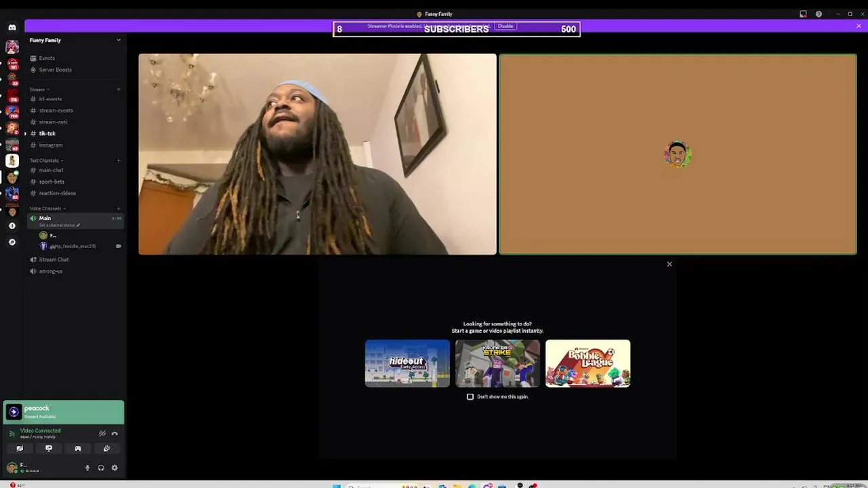Add a channel to Text Channels category
The image size is (868, 488).
[119, 161]
